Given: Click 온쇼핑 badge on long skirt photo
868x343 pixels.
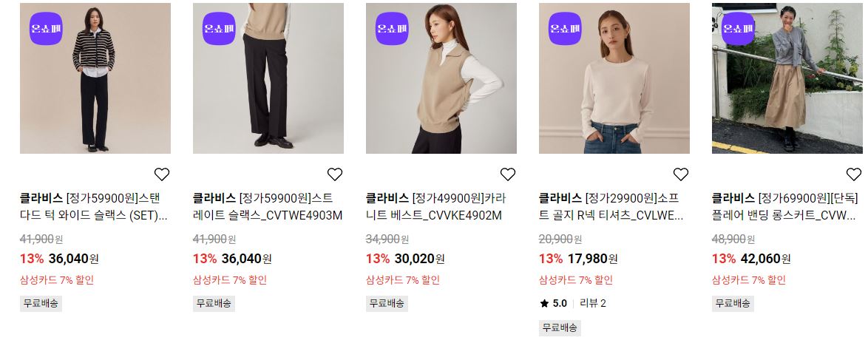Looking at the screenshot, I should tap(738, 29).
